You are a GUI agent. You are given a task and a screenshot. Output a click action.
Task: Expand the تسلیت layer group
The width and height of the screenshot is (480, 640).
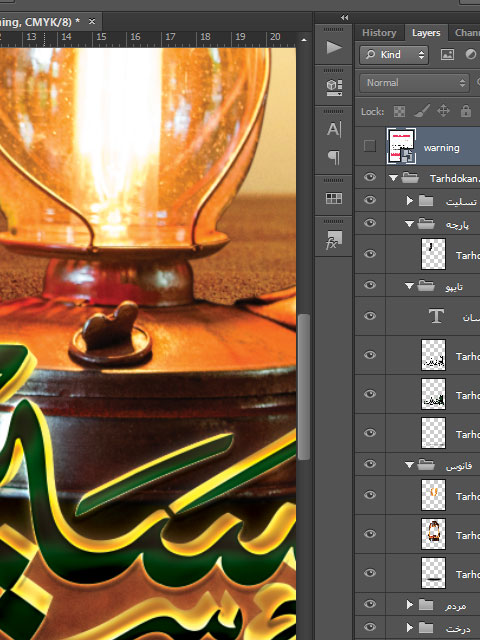pos(409,200)
